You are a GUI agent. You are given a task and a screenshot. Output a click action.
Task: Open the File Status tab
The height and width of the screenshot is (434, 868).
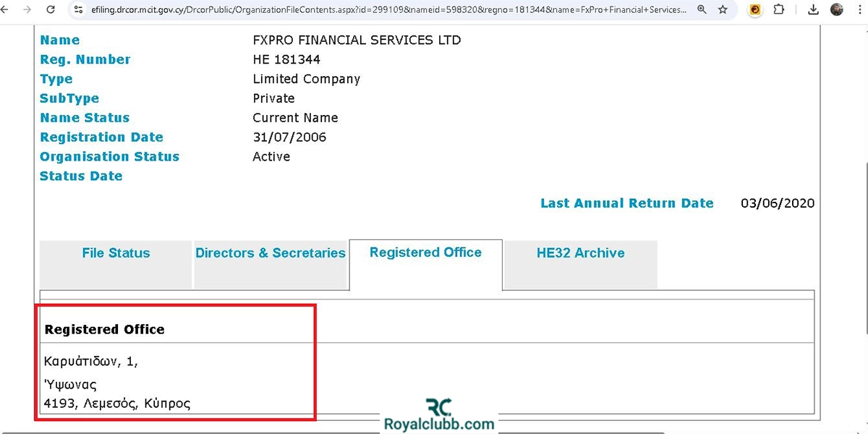pos(116,253)
